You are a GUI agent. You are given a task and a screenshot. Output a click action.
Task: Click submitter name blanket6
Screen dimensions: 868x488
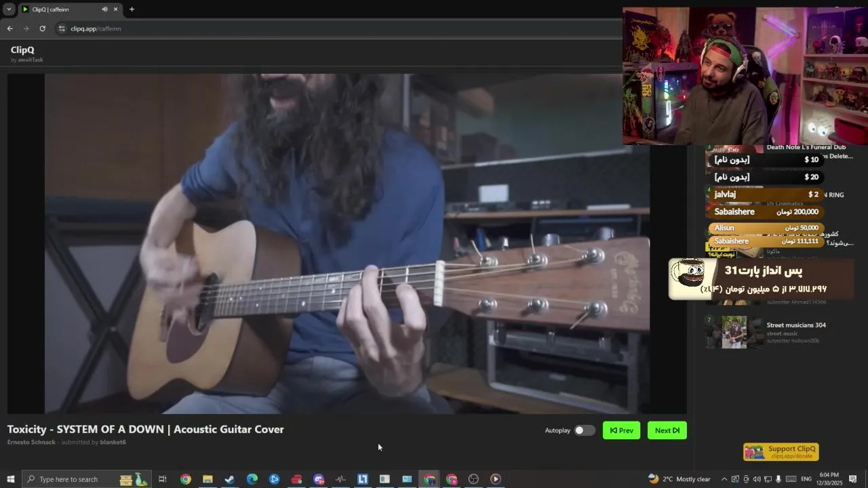tap(113, 442)
